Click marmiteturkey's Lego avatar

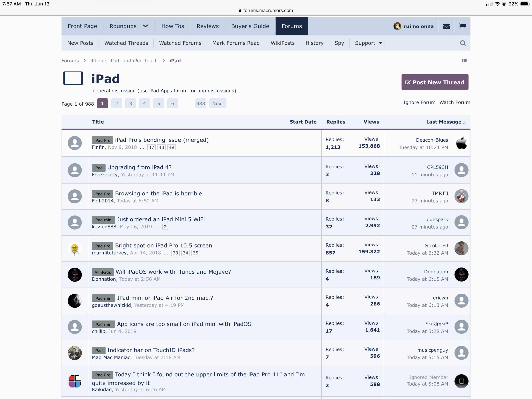click(x=75, y=249)
